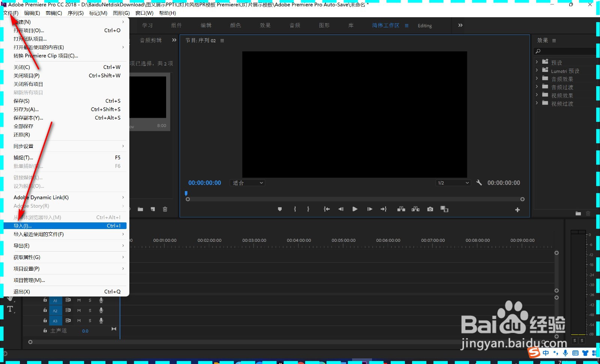Click the Extract icon in Program monitor
The image size is (600, 364).
click(415, 209)
